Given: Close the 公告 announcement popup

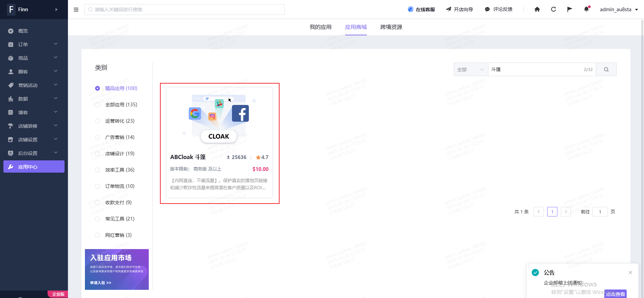Looking at the screenshot, I should tap(630, 273).
